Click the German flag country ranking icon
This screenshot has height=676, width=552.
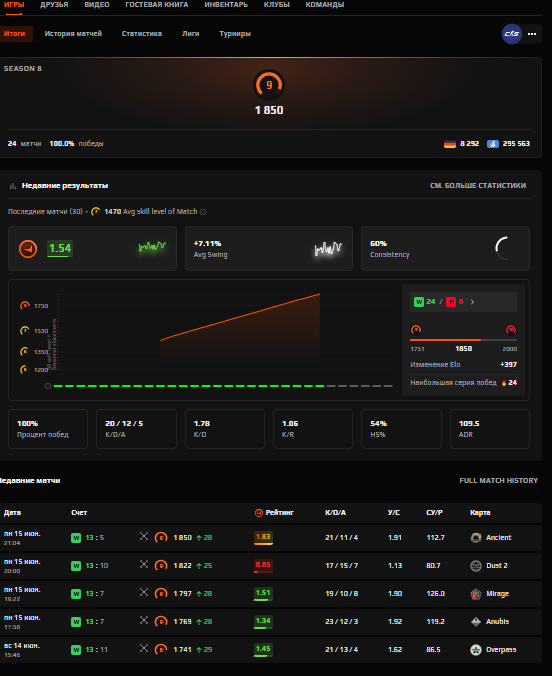450,144
